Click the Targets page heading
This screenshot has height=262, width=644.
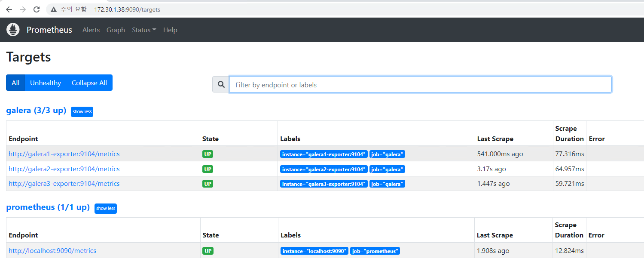(x=28, y=57)
